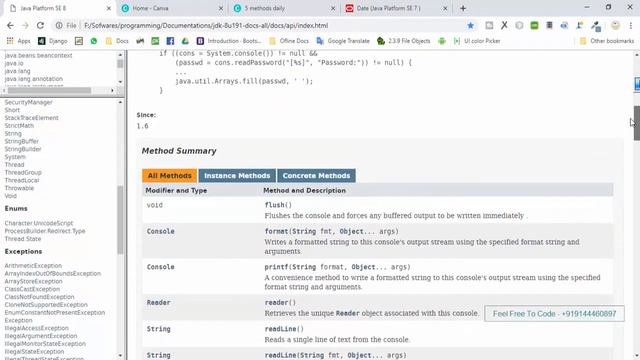The width and height of the screenshot is (640, 360).
Task: Open the Thread class link
Action: (14, 164)
